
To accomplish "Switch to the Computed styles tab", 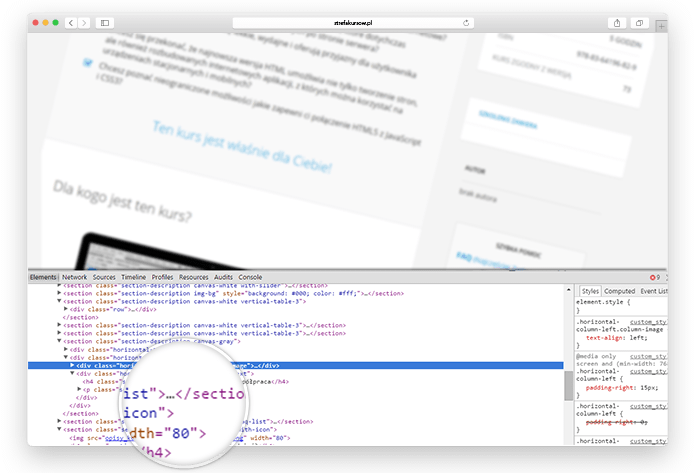I will (x=620, y=291).
